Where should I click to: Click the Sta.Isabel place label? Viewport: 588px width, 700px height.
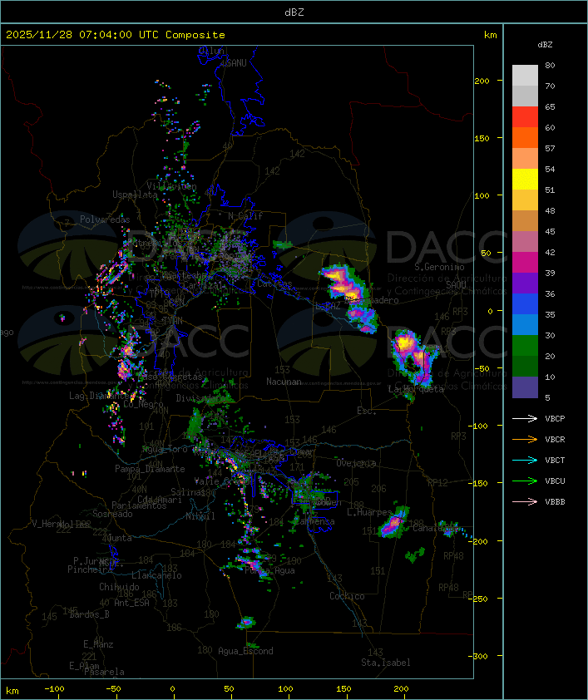[386, 663]
